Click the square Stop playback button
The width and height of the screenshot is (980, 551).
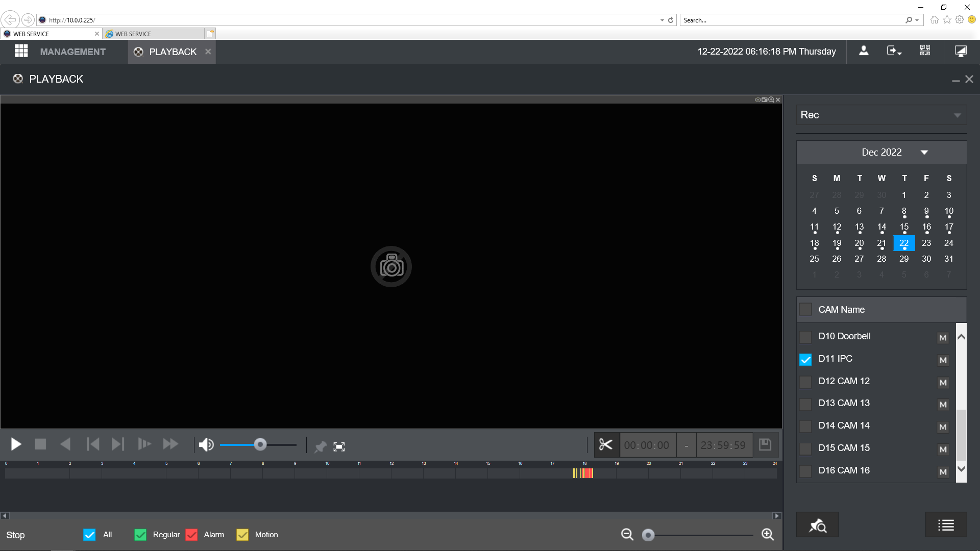pos(40,444)
